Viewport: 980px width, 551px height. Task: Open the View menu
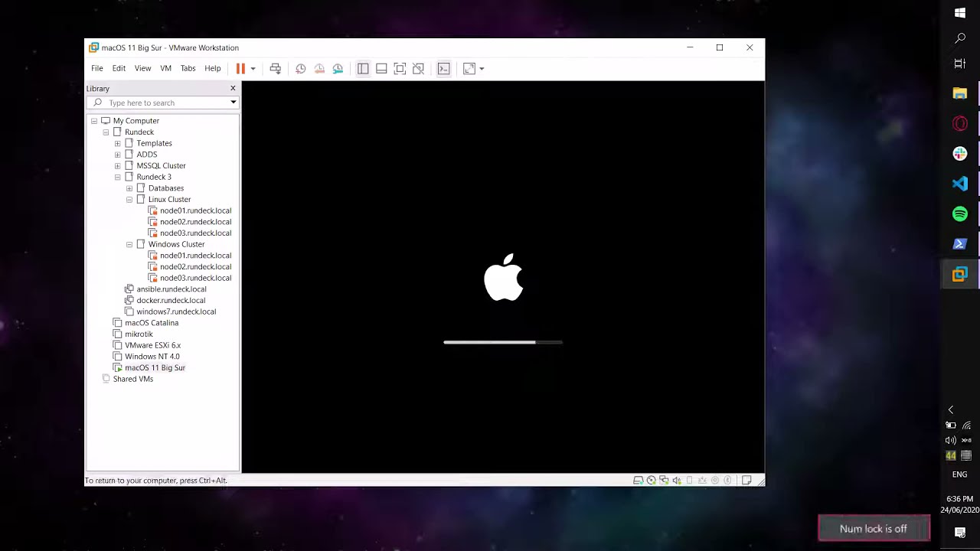pyautogui.click(x=143, y=68)
